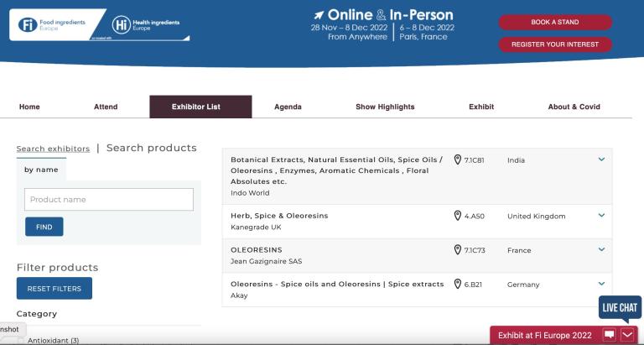The width and height of the screenshot is (644, 345).
Task: Open the Home menu item
Action: click(29, 107)
